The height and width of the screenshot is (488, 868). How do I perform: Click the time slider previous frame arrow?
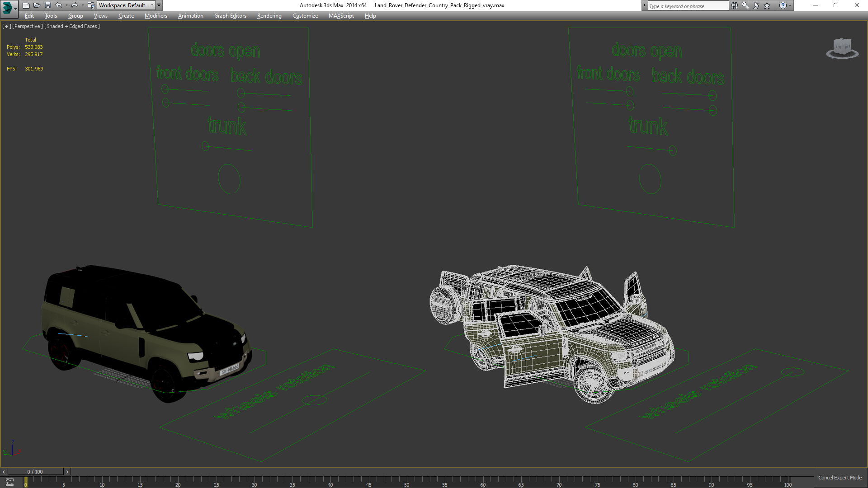[4, 472]
